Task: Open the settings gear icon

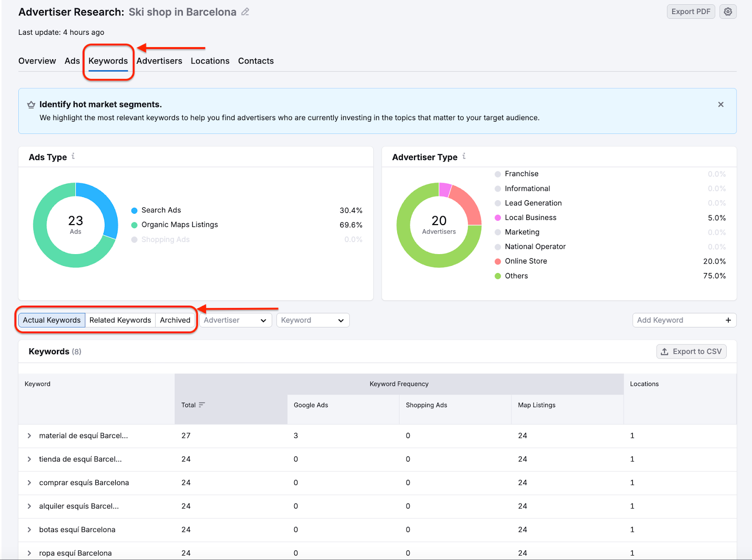Action: 728,11
